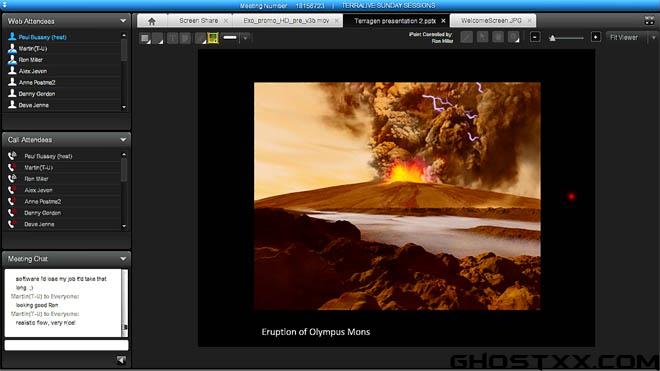The width and height of the screenshot is (660, 371).
Task: Select Ron Miller in Web Attendees
Action: pos(30,60)
